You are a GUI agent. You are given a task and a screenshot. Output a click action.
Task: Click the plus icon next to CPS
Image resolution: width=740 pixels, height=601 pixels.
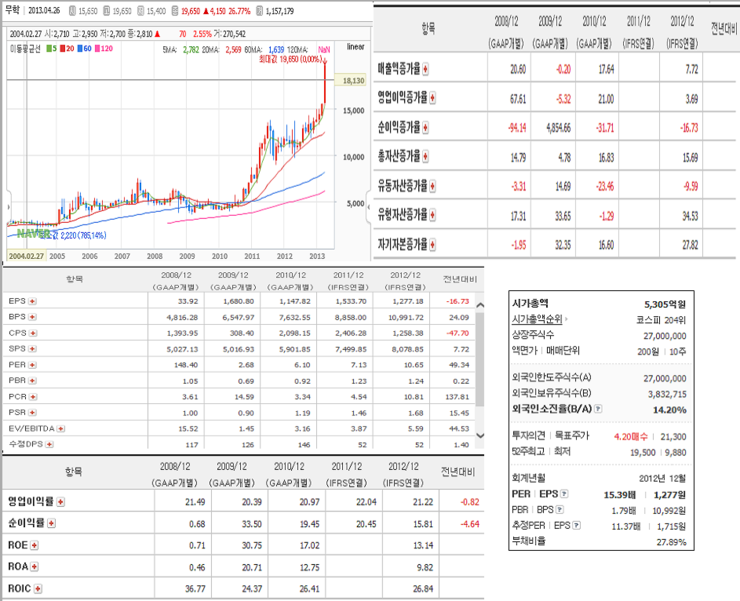coord(33,333)
